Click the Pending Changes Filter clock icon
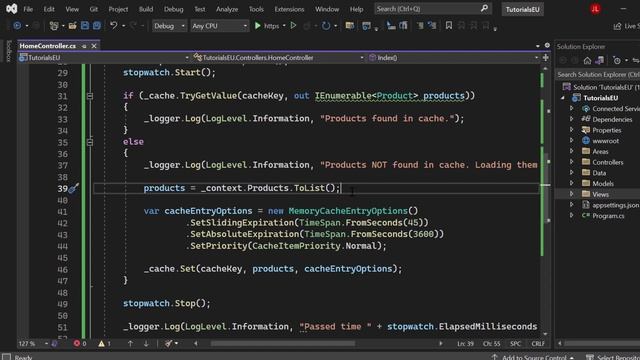Viewport: 640px width, 360px height. [617, 60]
